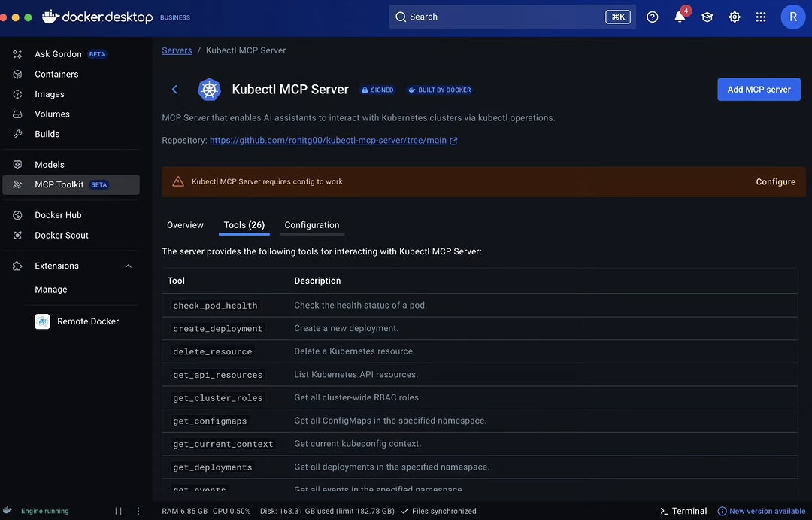Select get_current_context tool name
812x520 pixels.
click(x=223, y=444)
